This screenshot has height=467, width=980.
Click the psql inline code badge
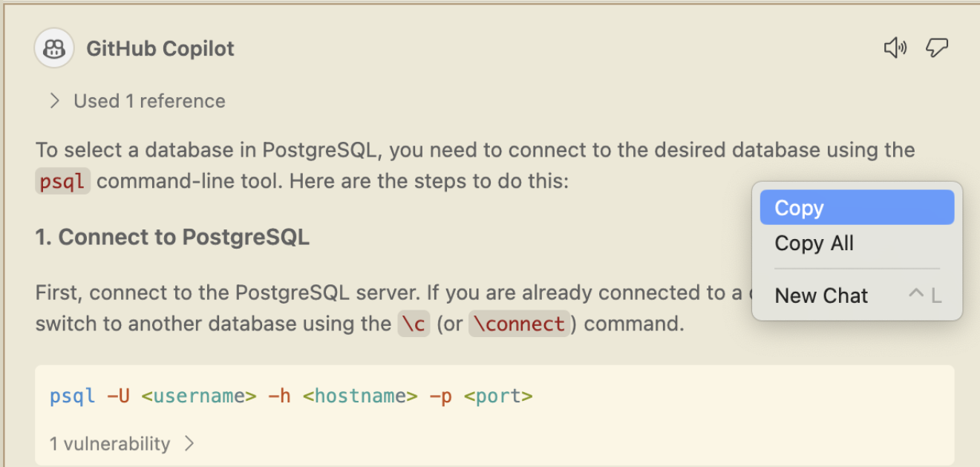tap(62, 180)
